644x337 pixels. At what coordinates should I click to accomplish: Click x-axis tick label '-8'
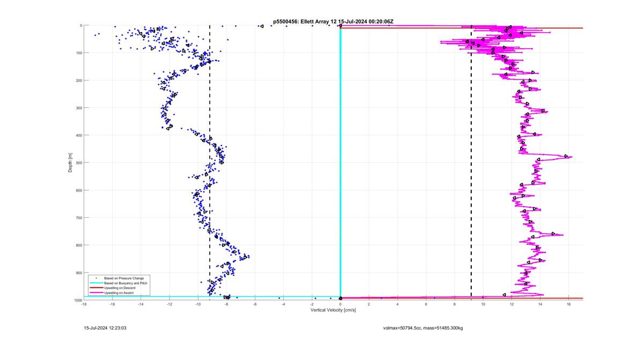coord(226,304)
